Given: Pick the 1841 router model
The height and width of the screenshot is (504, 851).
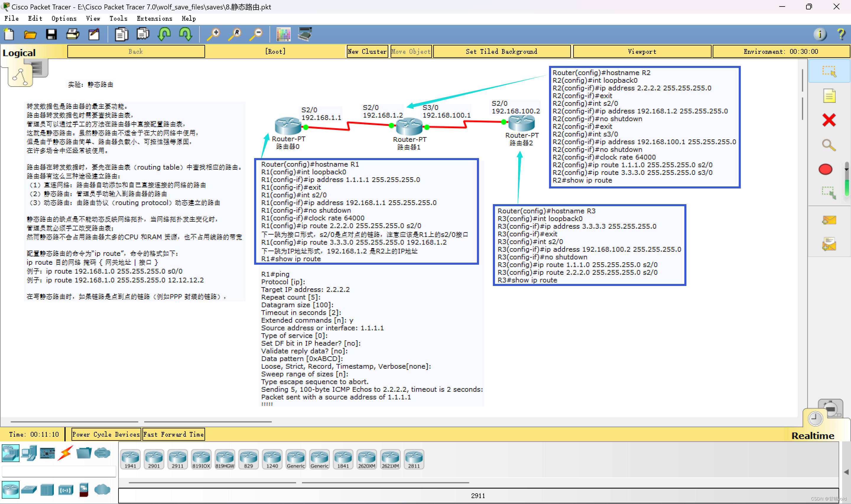Looking at the screenshot, I should click(343, 459).
